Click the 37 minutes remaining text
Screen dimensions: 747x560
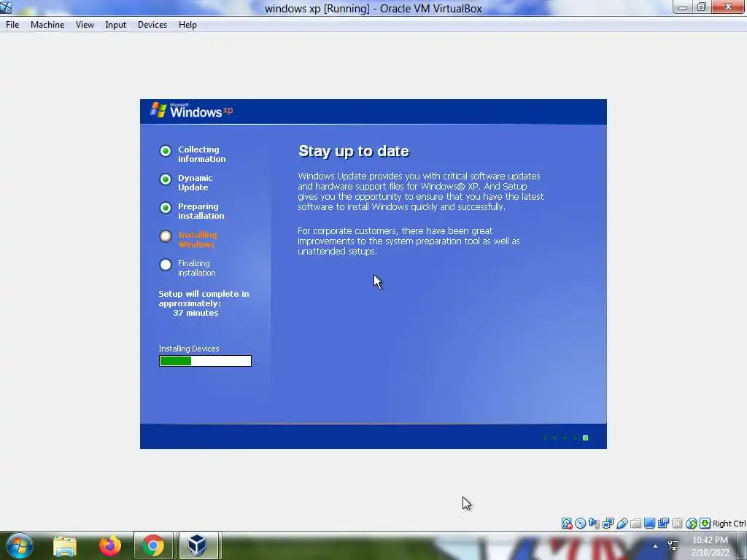196,313
